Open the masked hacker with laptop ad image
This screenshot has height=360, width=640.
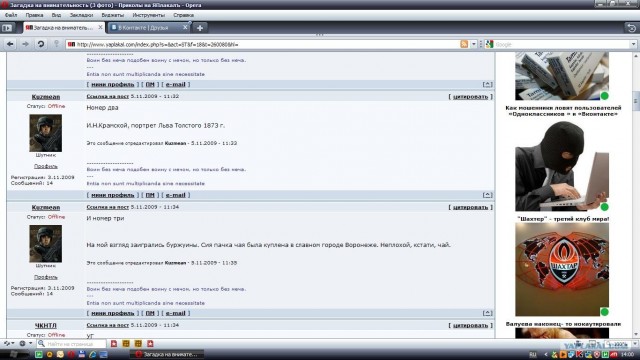click(x=562, y=166)
